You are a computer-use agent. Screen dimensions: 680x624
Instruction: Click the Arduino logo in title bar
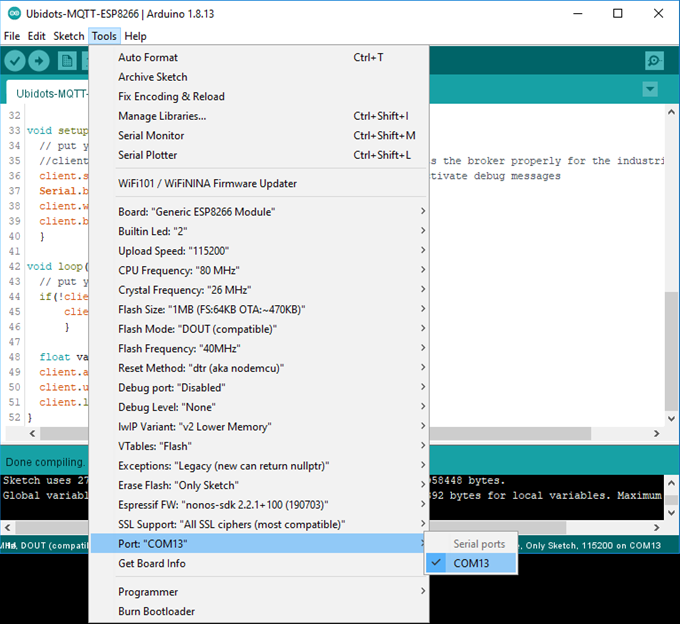click(x=14, y=13)
